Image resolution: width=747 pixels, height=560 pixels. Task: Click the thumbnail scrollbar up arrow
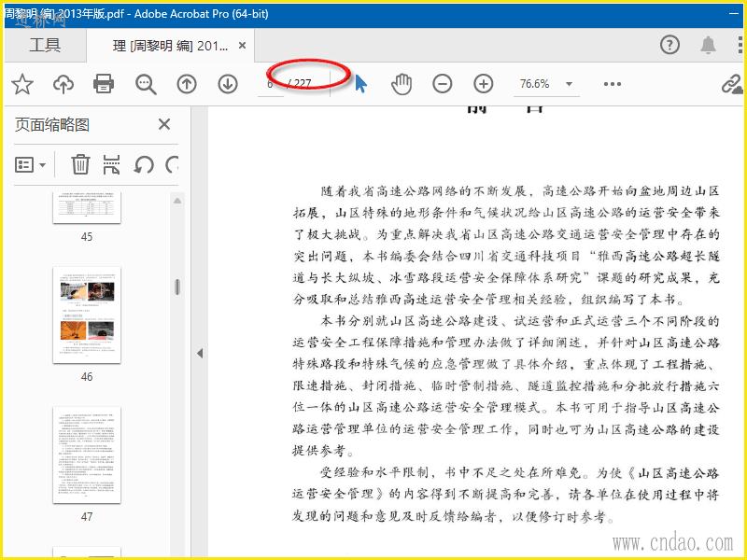177,201
